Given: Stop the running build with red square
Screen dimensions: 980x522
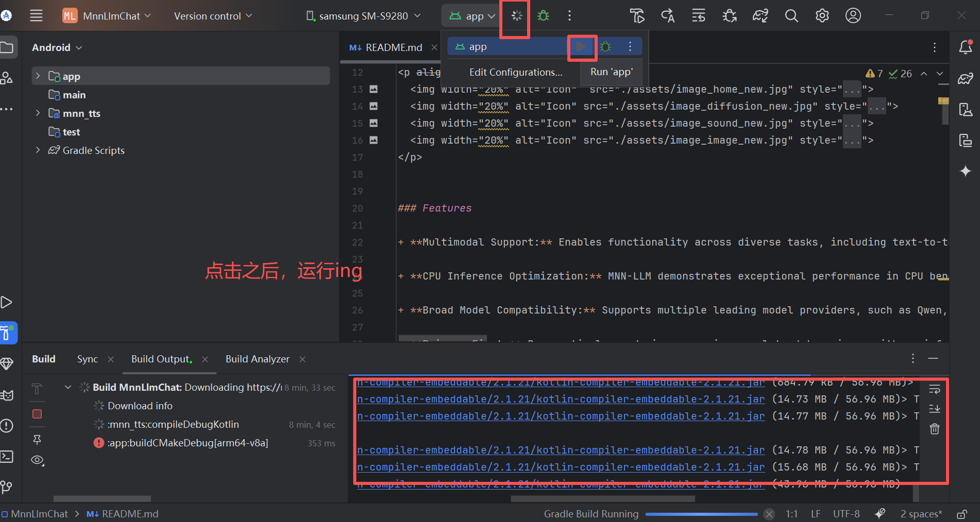Looking at the screenshot, I should (37, 414).
